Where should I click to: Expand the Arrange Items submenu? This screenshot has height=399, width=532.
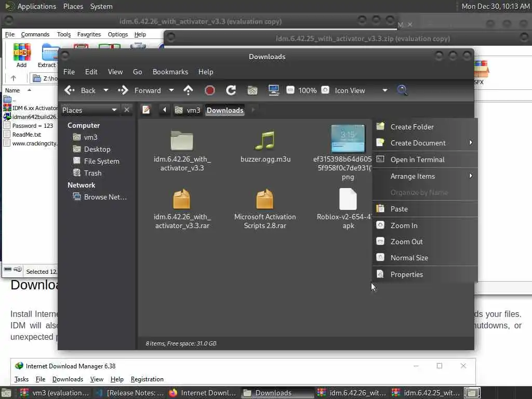(x=425, y=176)
